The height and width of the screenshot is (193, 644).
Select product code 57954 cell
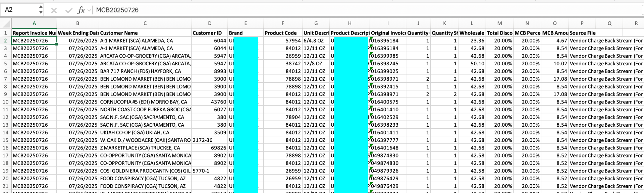283,41
